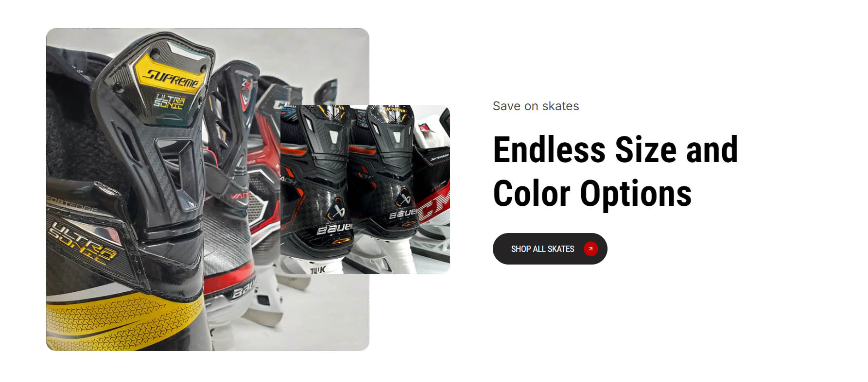The image size is (868, 382).
Task: Click the TUUK blade holder label
Action: click(x=318, y=268)
